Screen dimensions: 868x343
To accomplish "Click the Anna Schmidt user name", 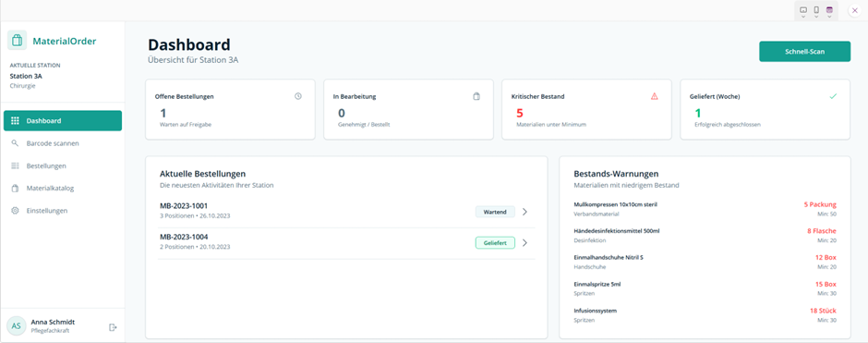I will pos(54,322).
